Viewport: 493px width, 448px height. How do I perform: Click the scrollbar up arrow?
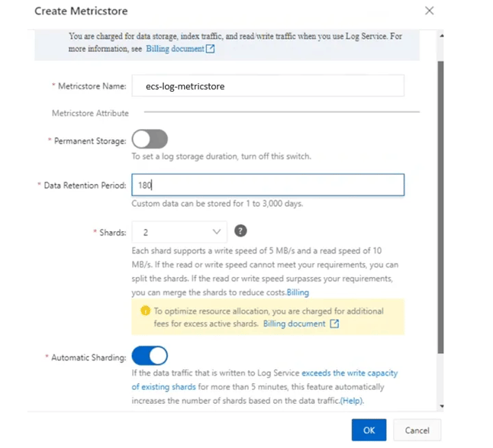(442, 36)
